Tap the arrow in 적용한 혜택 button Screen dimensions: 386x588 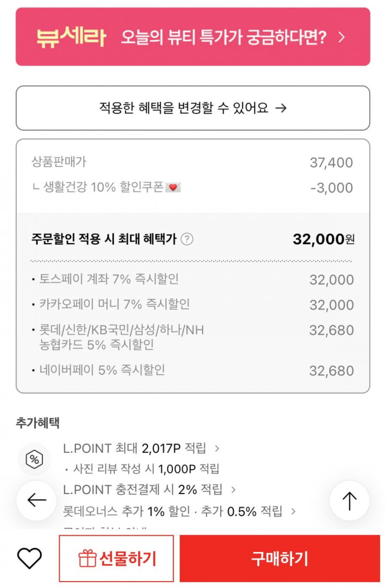tap(281, 108)
